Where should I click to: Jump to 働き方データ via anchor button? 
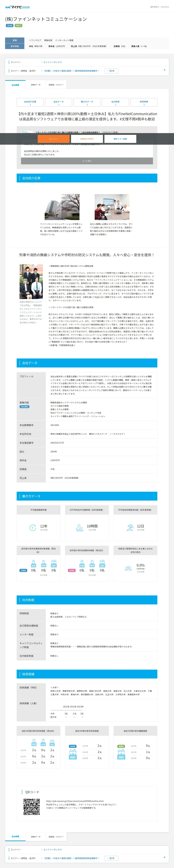pyautogui.click(x=87, y=102)
